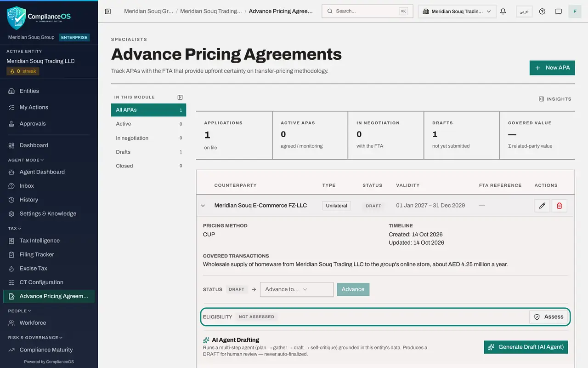Open user avatar F menu
The height and width of the screenshot is (368, 588).
(575, 11)
